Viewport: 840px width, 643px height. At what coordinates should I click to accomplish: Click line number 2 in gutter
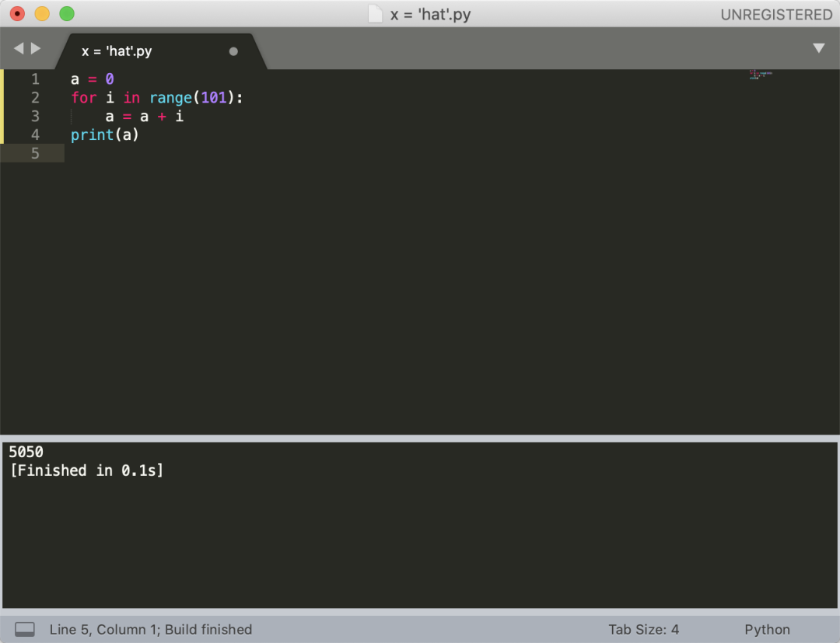coord(35,97)
